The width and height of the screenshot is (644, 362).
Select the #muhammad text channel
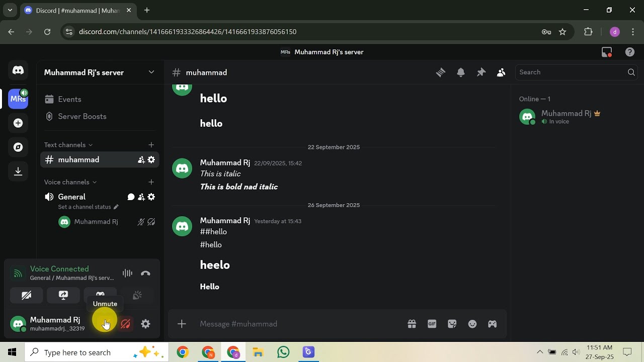point(100,160)
